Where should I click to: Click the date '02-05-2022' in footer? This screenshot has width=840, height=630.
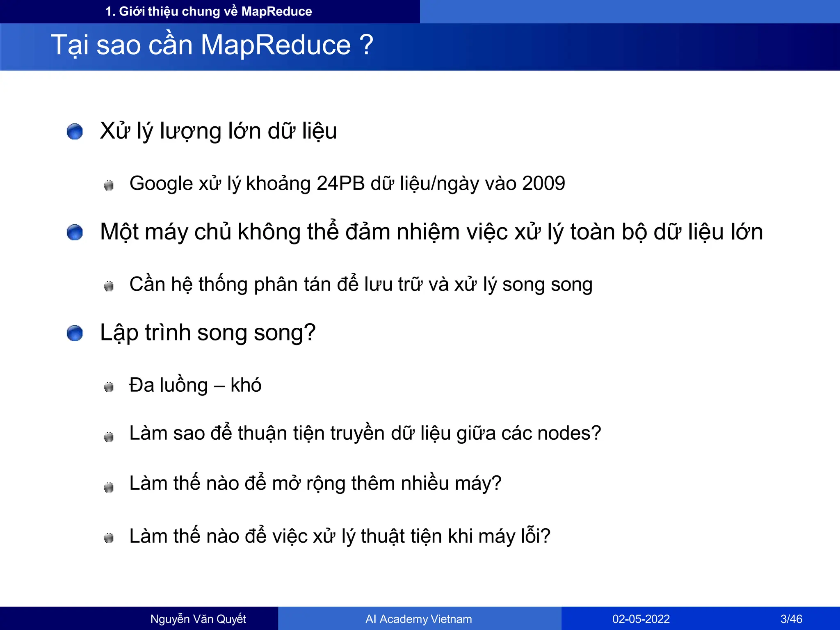641,619
